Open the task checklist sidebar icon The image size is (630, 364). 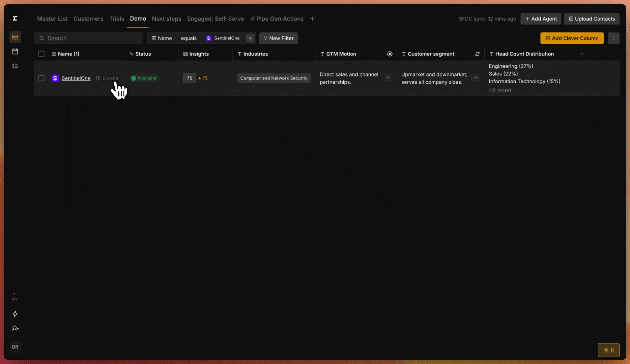click(15, 66)
